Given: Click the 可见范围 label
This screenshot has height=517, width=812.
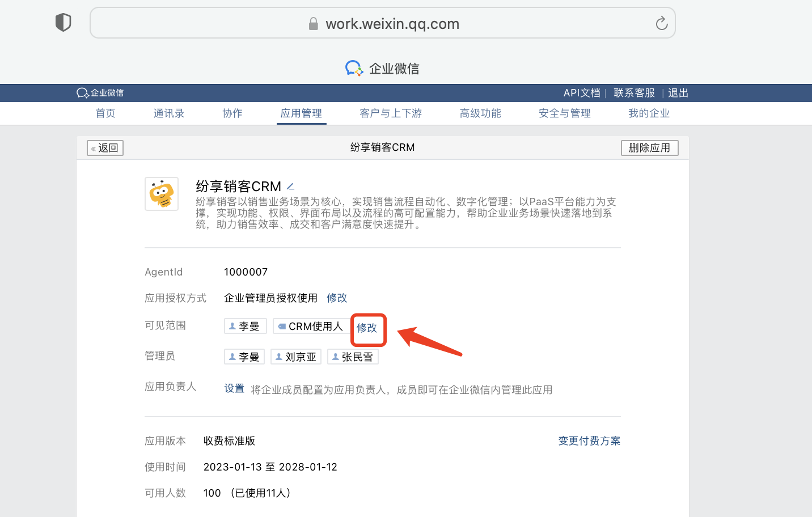Looking at the screenshot, I should [166, 325].
